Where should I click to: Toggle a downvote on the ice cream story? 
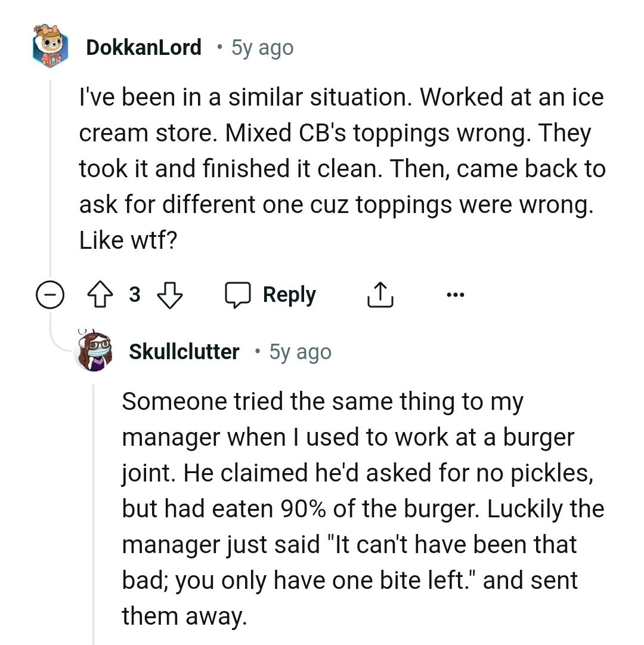[170, 294]
